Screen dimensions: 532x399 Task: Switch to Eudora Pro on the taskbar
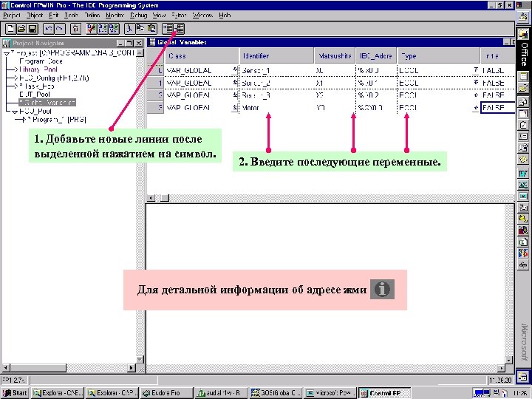pyautogui.click(x=166, y=393)
